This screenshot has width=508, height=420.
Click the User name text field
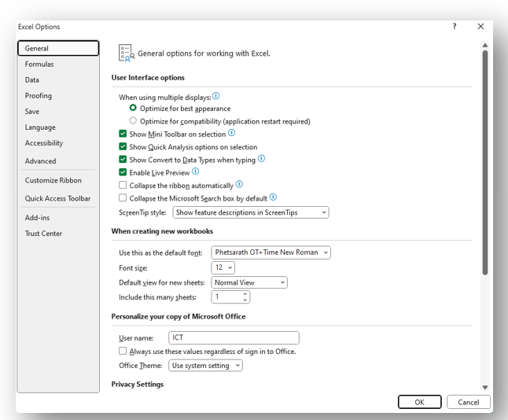(x=234, y=337)
